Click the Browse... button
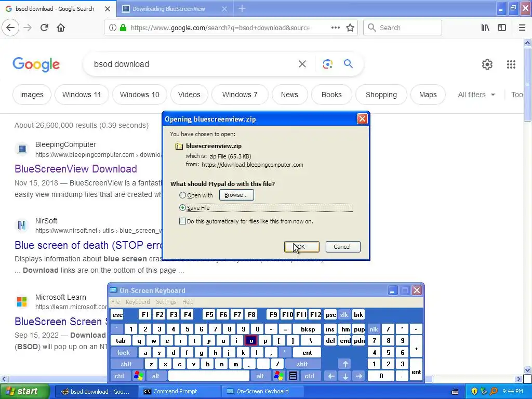This screenshot has height=399, width=532. click(x=236, y=195)
